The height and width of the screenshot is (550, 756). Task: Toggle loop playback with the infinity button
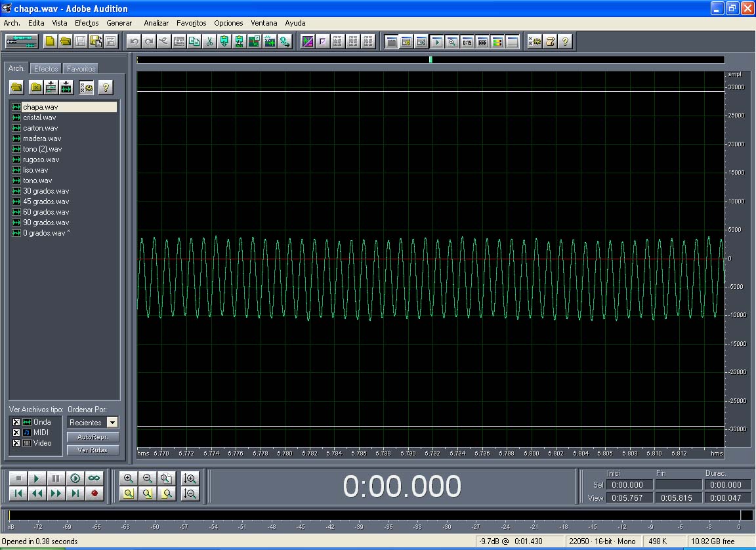(x=94, y=478)
